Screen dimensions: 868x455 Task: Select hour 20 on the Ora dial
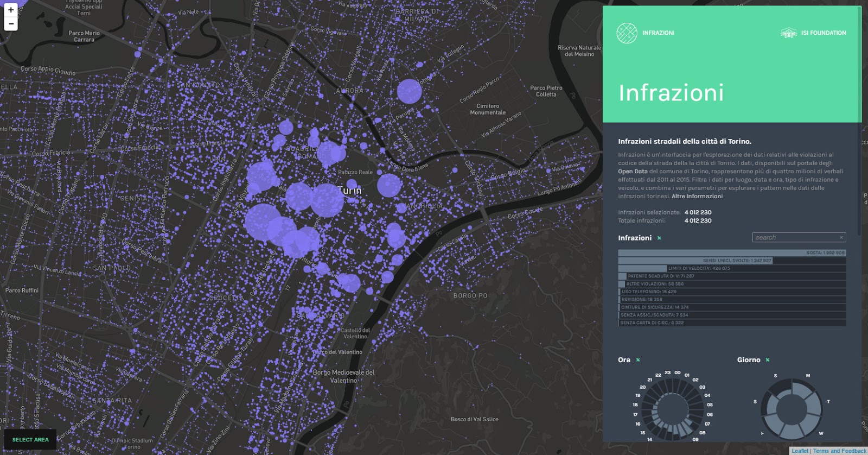[x=643, y=387]
